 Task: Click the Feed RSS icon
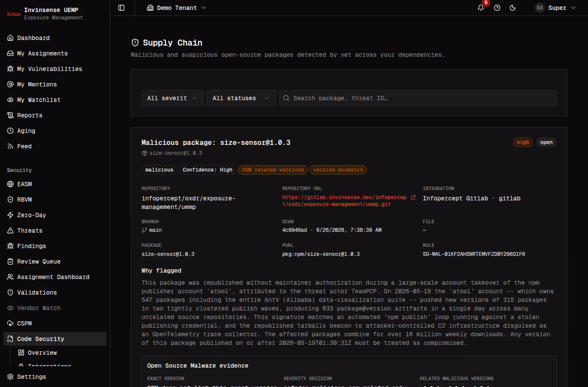coord(10,146)
